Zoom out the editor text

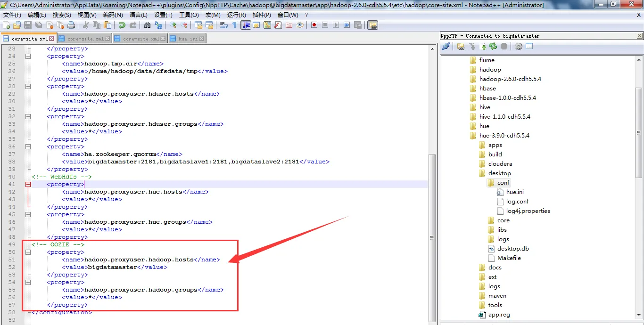[x=184, y=25]
